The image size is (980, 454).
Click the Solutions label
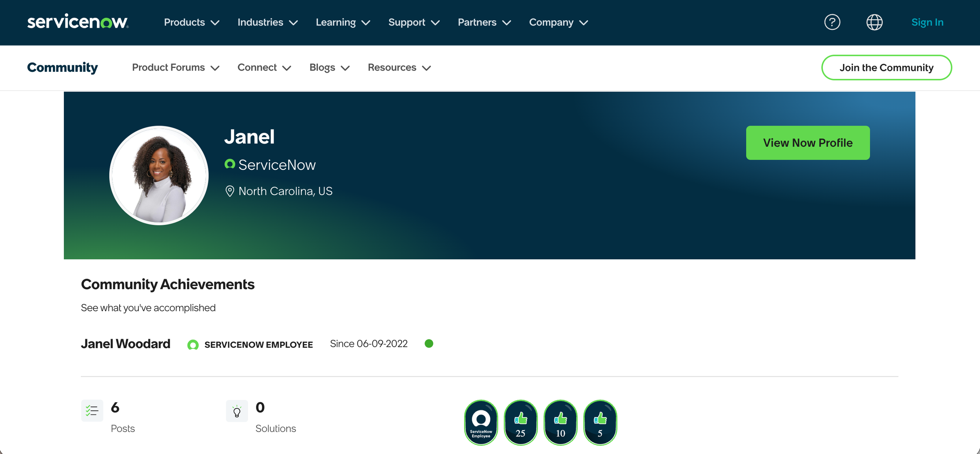tap(276, 428)
